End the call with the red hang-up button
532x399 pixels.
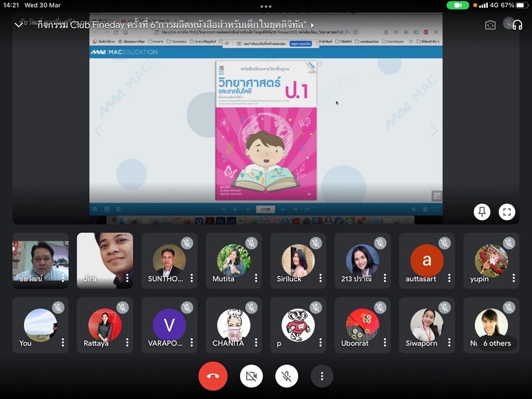[213, 376]
